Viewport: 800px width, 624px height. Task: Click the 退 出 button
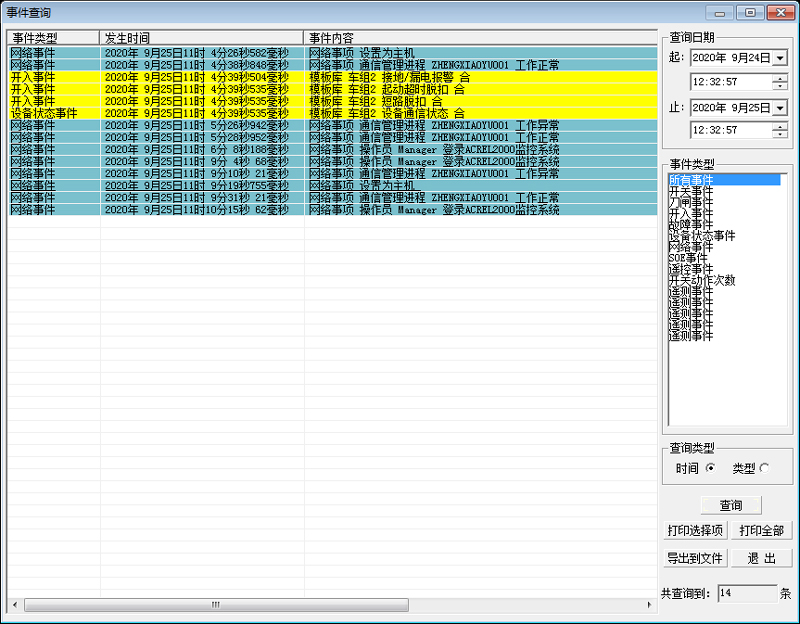click(x=762, y=558)
